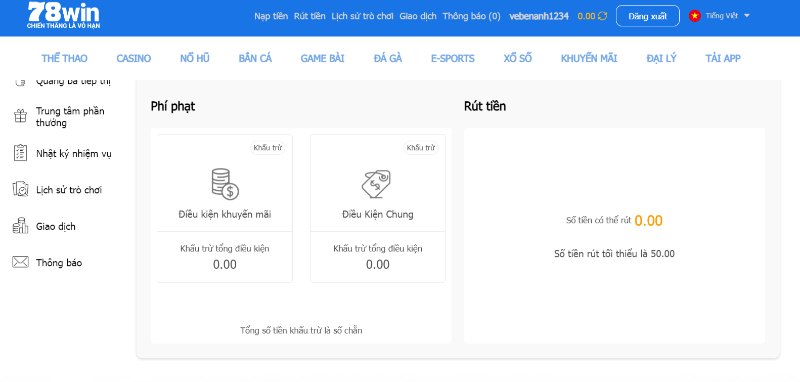Open the THỂ THAO menu
Screen dimensions: 800x382
(x=64, y=59)
